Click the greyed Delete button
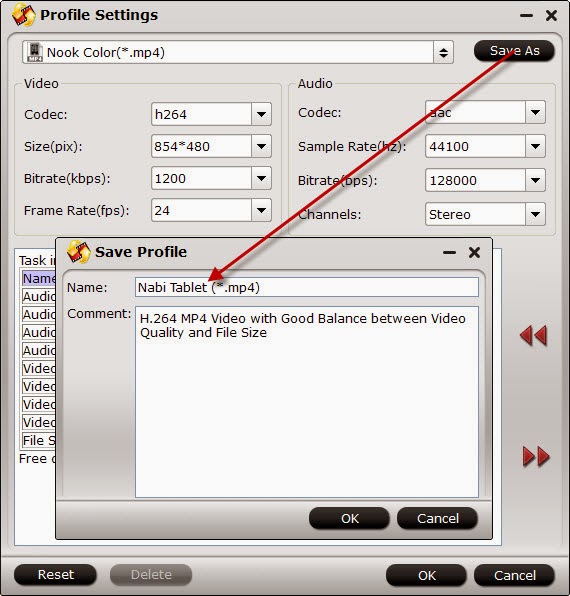 click(x=151, y=574)
